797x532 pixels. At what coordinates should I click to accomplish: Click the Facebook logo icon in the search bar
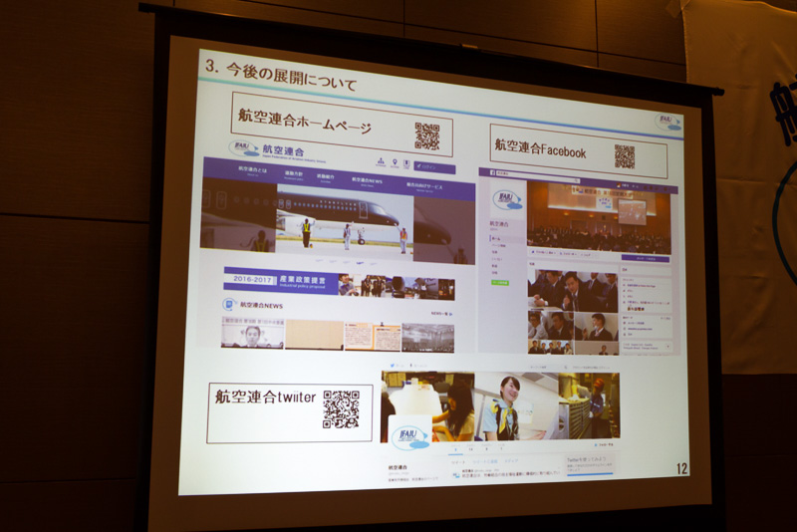click(x=492, y=172)
